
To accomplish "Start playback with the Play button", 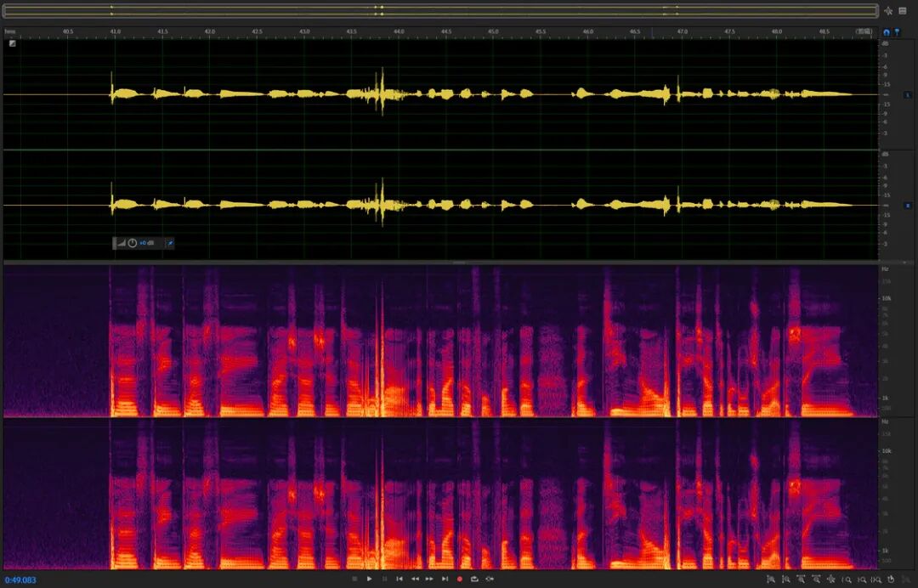I will pos(370,580).
